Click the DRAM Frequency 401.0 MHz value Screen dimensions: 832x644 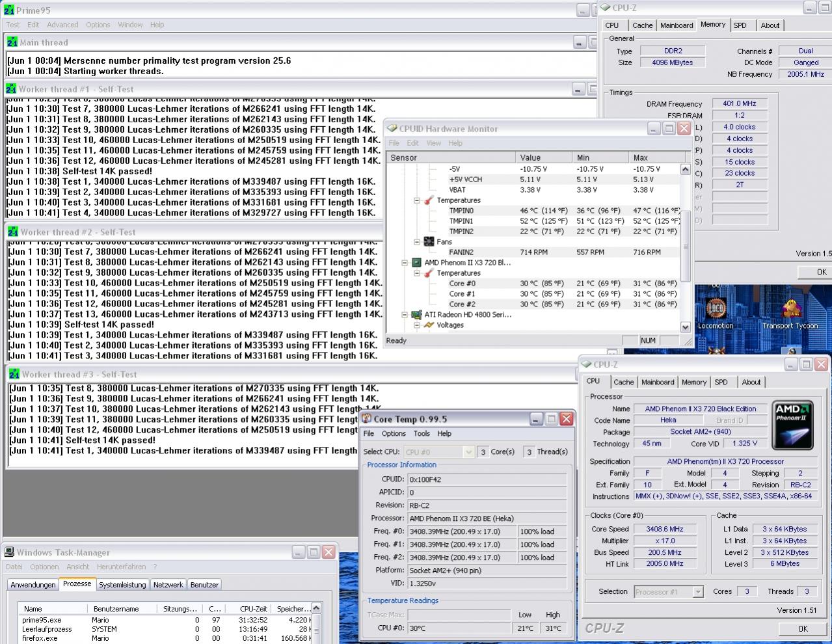(739, 103)
